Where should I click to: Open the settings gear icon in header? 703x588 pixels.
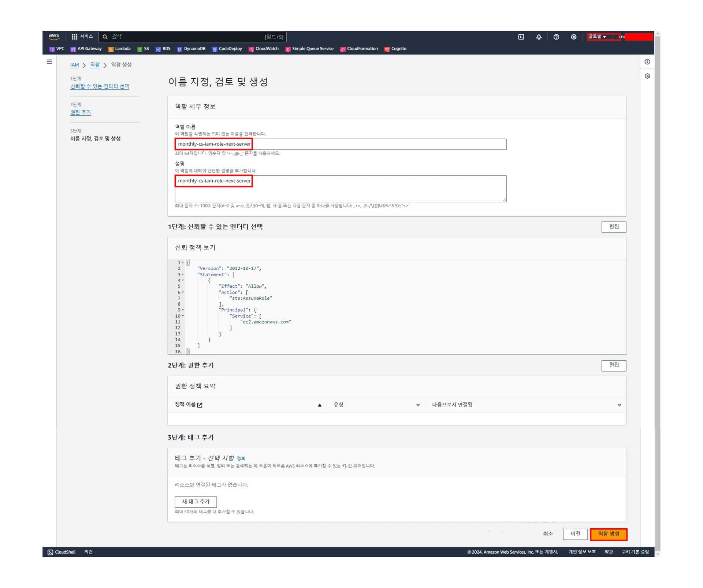574,37
